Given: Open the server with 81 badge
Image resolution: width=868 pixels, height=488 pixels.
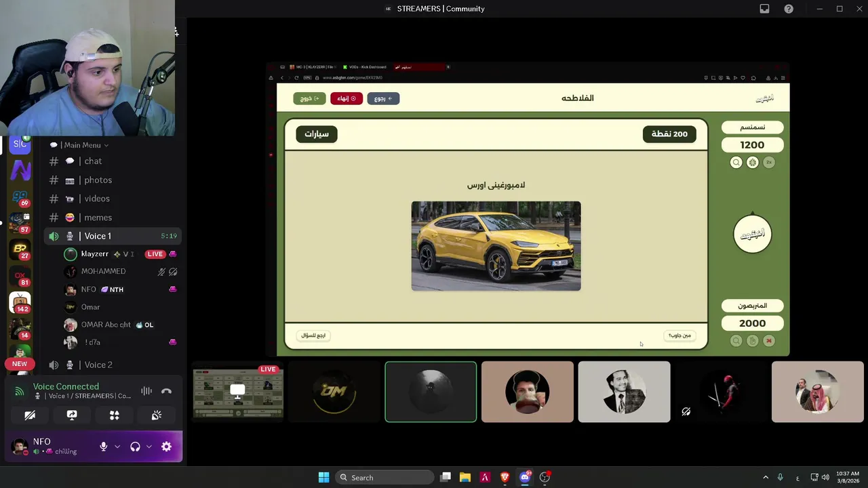Looking at the screenshot, I should click(x=20, y=276).
